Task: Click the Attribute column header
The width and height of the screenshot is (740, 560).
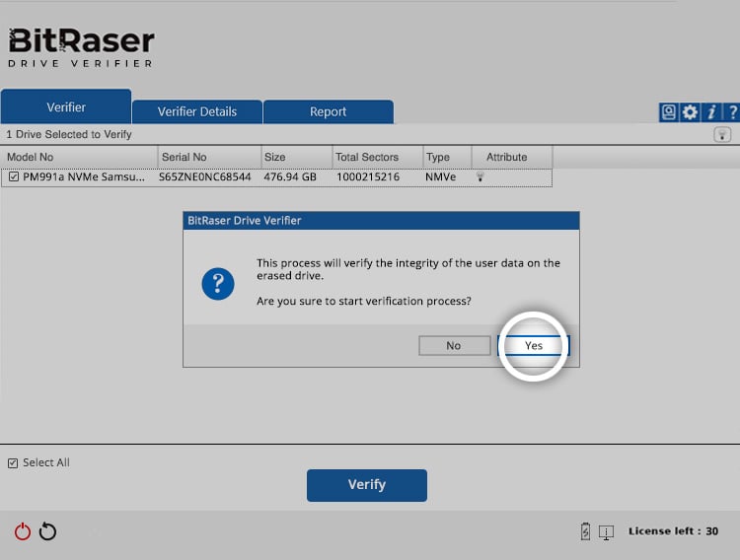Action: tap(512, 157)
